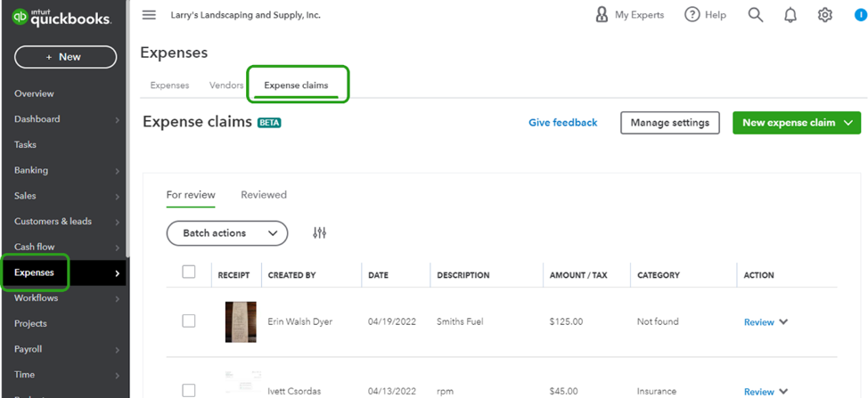This screenshot has width=868, height=398.
Task: Open the Smiths Fuel receipt thumbnail
Action: pyautogui.click(x=241, y=321)
